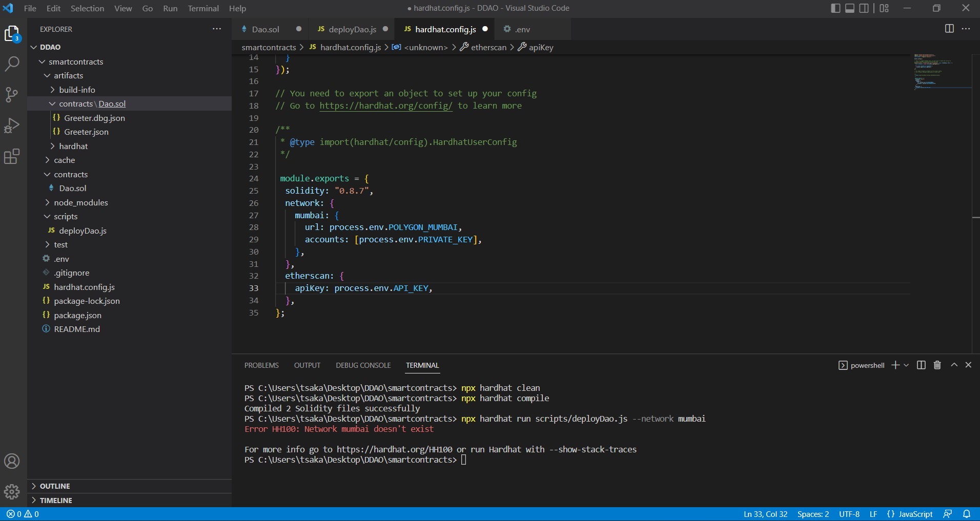
Task: Click the split editor right icon
Action: point(949,29)
